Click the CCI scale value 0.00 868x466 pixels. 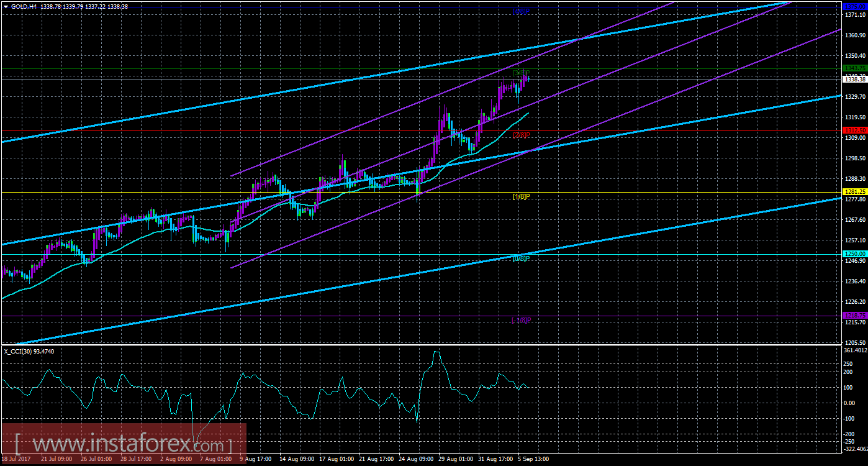coord(851,403)
